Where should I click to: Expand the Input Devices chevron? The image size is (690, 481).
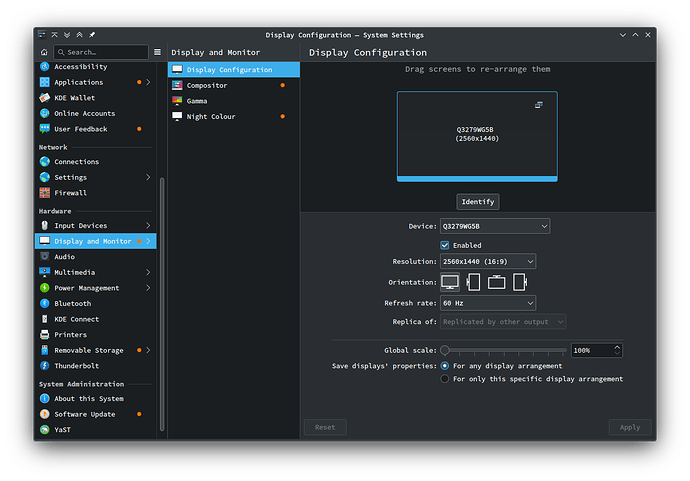148,225
